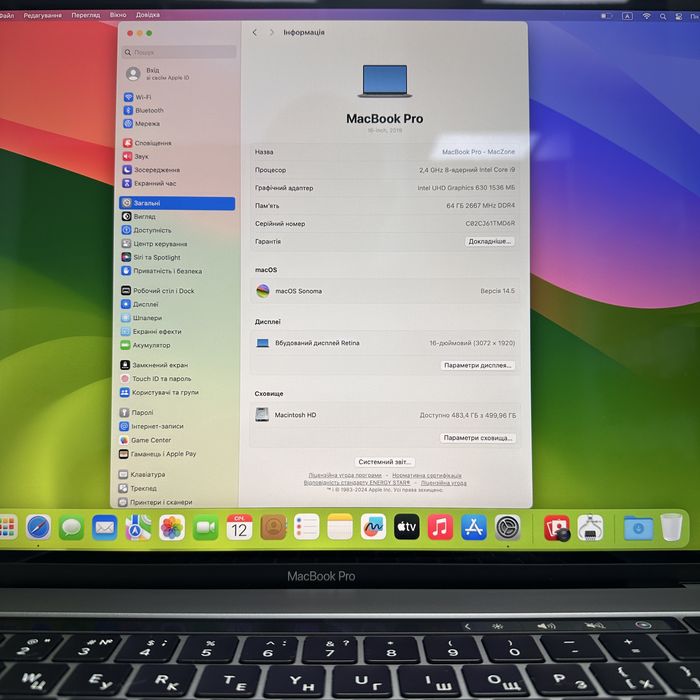The width and height of the screenshot is (700, 700).
Task: Open Приватність і безпека settings
Action: (162, 271)
